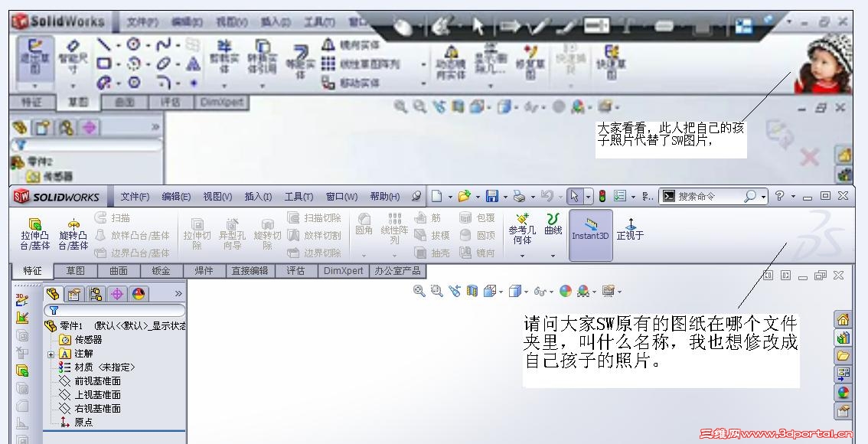Click Extruded Boss/Base (拉伸凸台/基体) tool

point(35,234)
